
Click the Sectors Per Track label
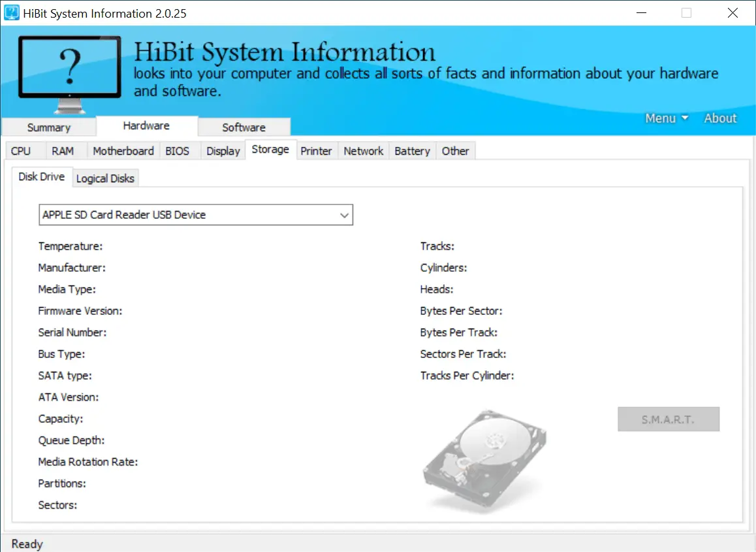tap(463, 354)
